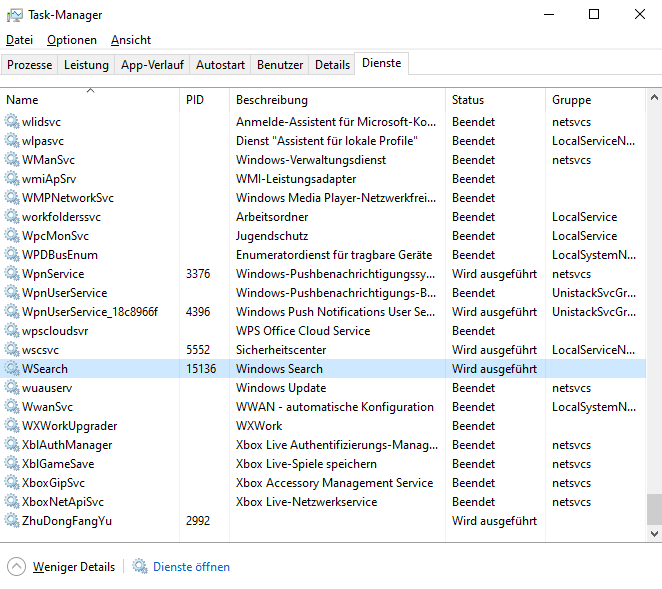Open the Datei menu
The width and height of the screenshot is (662, 589).
point(19,40)
